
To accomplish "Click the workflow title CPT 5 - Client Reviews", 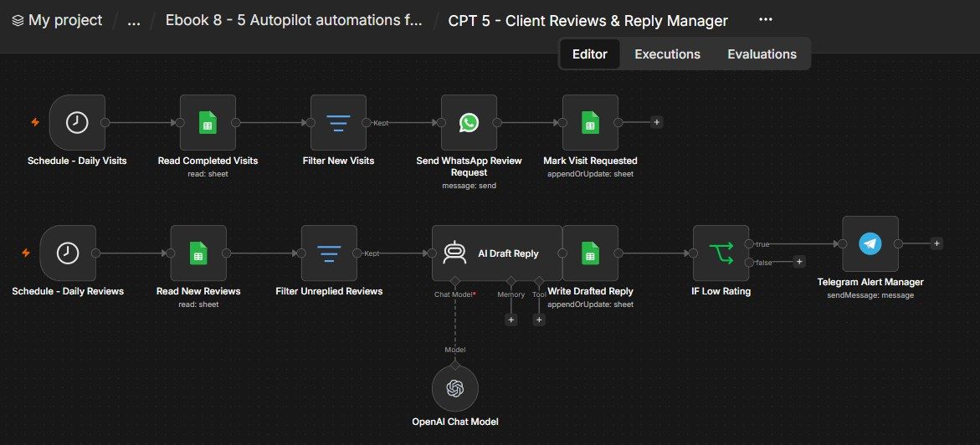I will (588, 21).
